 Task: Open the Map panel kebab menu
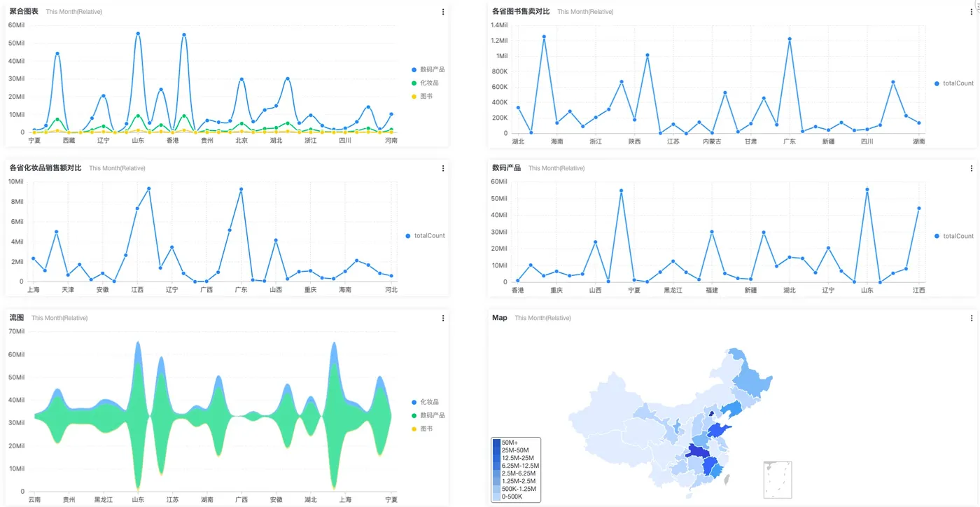[972, 318]
